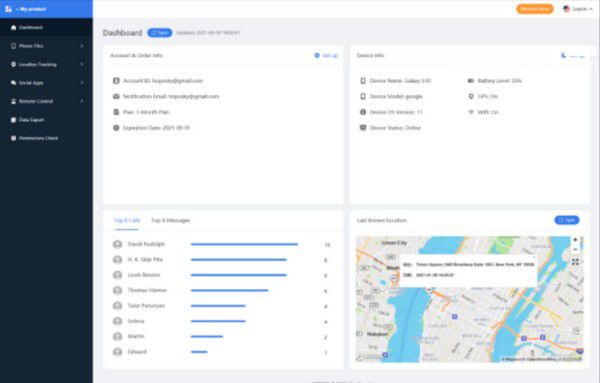Open the Data Export menu item
The image size is (600, 383).
46,120
